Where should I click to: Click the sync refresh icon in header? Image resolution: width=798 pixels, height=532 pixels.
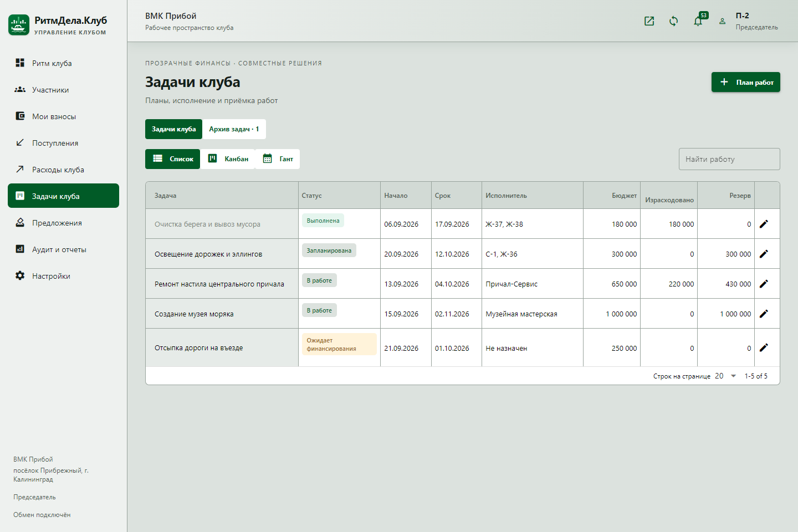click(673, 21)
